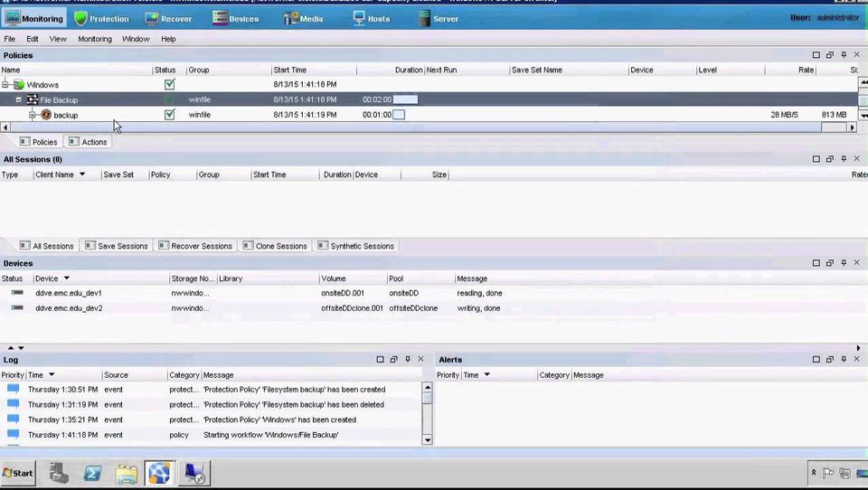This screenshot has height=490, width=868.
Task: Switch to the Recover Sessions tab
Action: click(x=195, y=246)
